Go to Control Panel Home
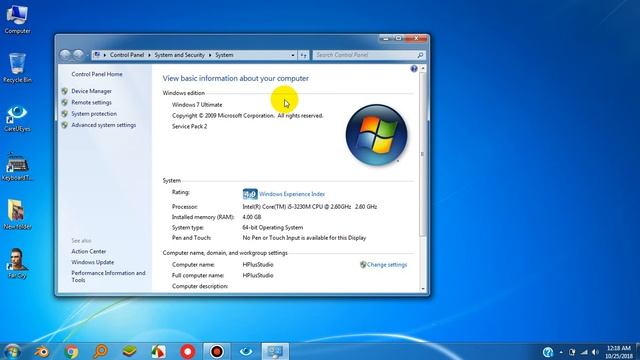The height and width of the screenshot is (360, 640). pos(97,74)
